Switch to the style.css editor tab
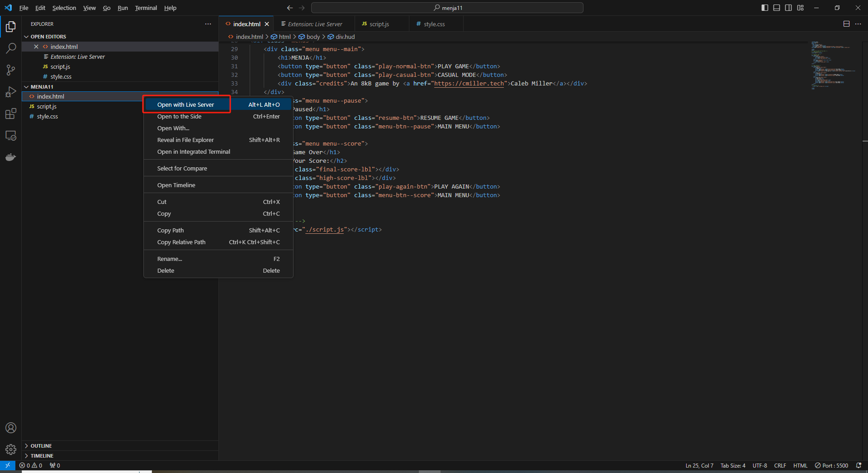The width and height of the screenshot is (868, 473). click(x=434, y=24)
